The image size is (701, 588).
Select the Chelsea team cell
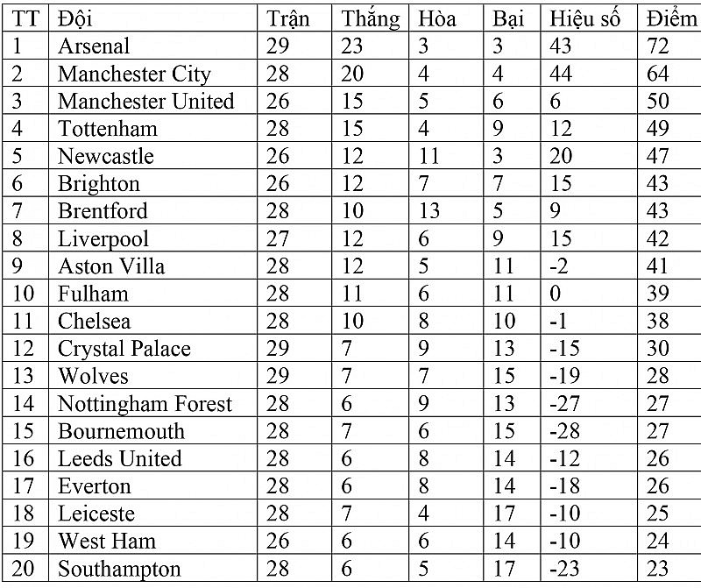pyautogui.click(x=96, y=321)
